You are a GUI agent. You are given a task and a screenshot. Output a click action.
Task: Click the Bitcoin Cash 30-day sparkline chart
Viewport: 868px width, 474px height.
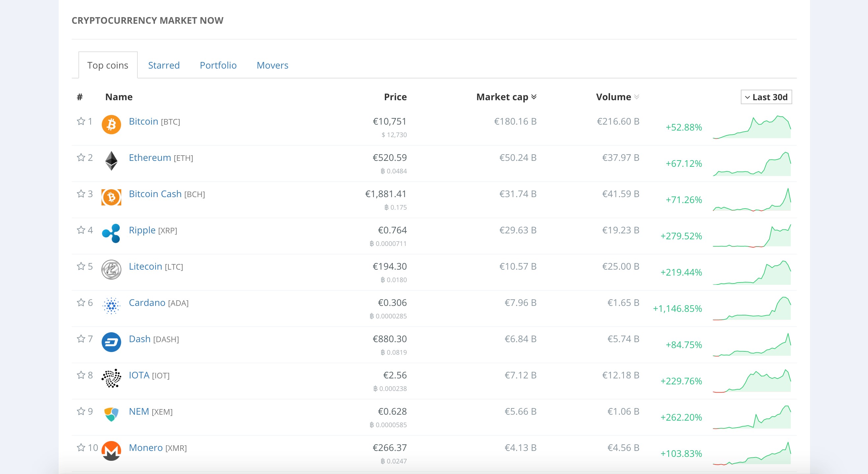(752, 199)
